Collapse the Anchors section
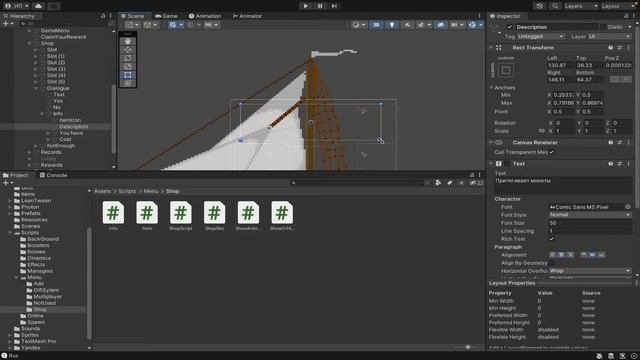Viewport: 640px width, 360px height. (x=491, y=88)
